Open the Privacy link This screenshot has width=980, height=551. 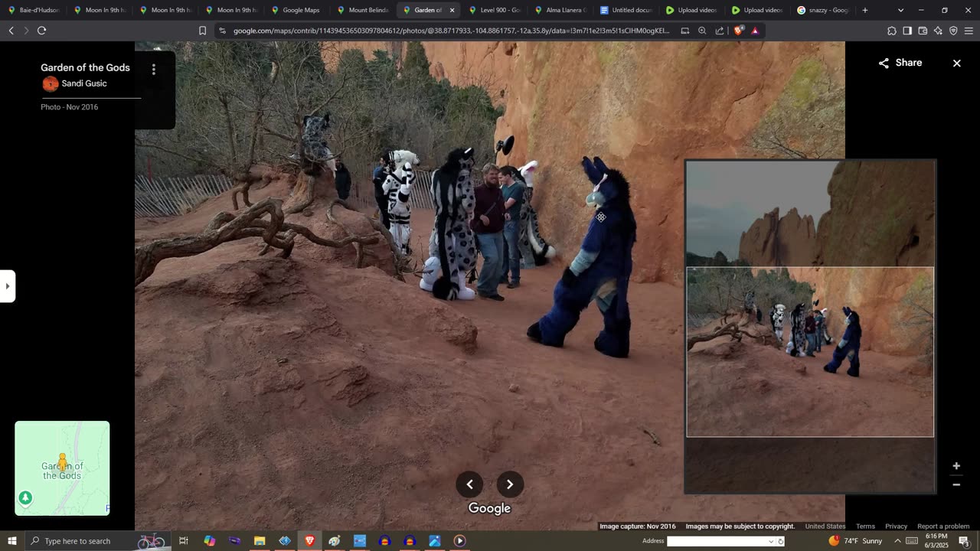pyautogui.click(x=896, y=527)
